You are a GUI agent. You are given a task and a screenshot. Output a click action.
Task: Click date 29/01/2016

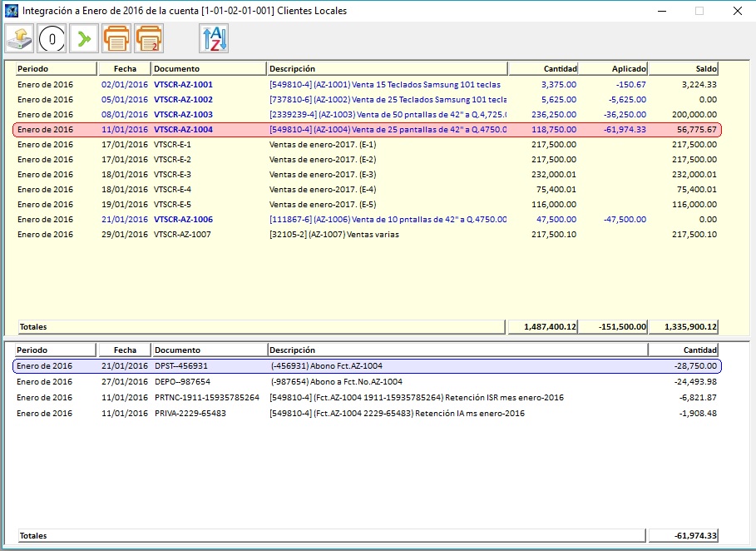pos(125,234)
